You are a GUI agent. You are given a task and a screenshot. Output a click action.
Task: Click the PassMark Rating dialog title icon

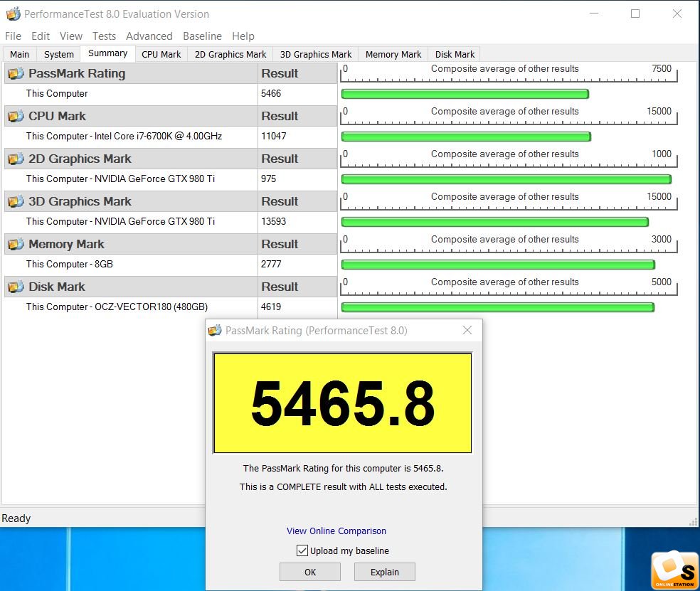pyautogui.click(x=215, y=330)
